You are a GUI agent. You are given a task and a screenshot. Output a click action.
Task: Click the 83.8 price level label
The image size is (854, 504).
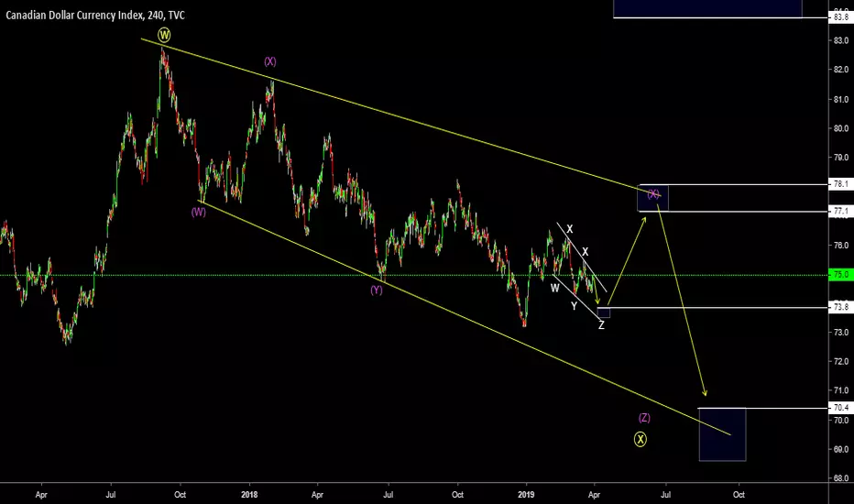tap(840, 17)
